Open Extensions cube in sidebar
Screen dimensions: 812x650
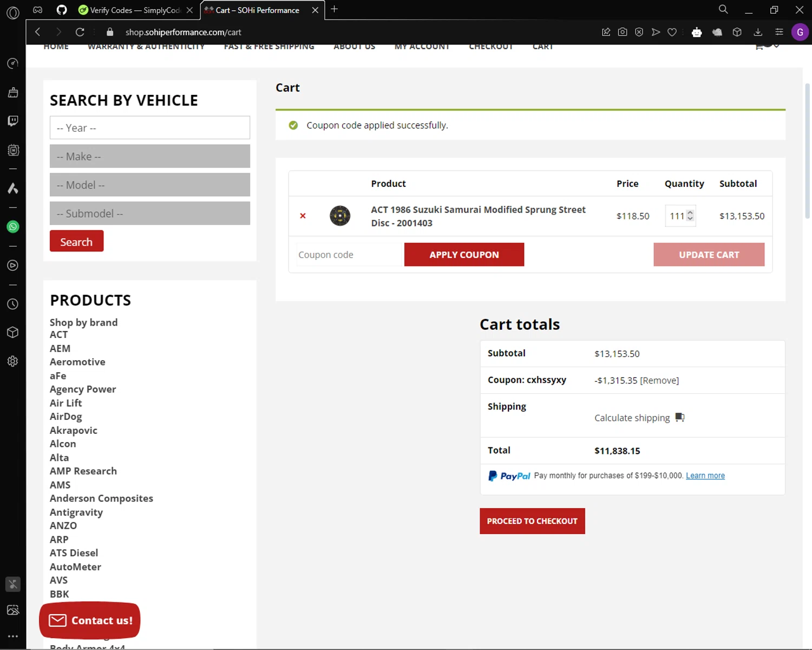point(13,333)
